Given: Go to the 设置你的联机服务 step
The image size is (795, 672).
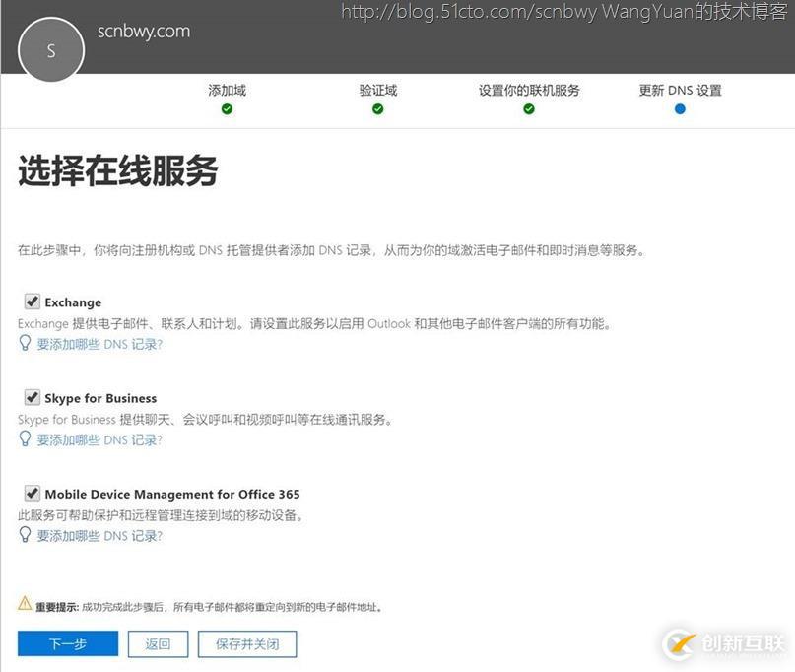Looking at the screenshot, I should [x=529, y=91].
